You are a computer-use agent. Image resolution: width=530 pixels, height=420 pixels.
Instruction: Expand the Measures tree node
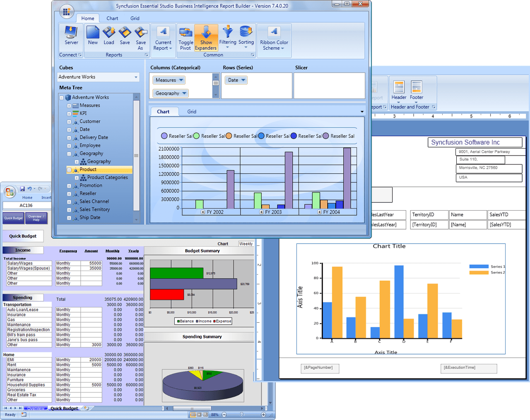(x=69, y=106)
